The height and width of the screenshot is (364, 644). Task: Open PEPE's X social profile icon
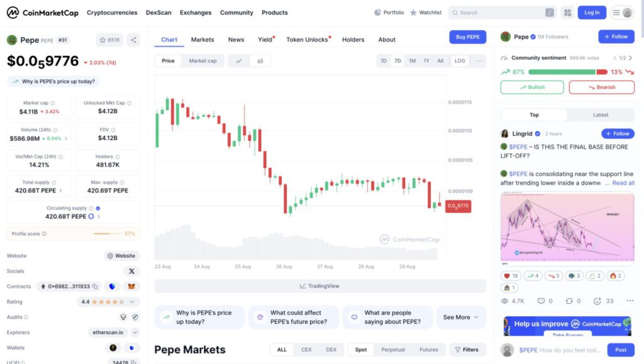[x=131, y=271]
